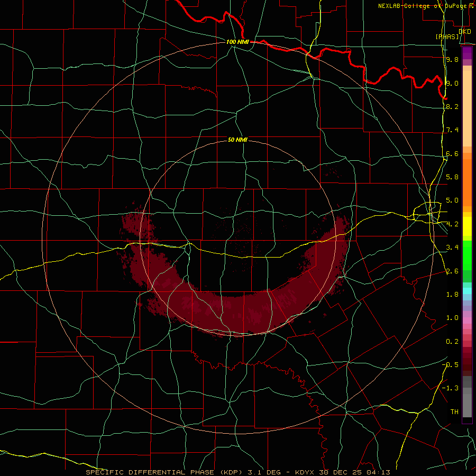Click the 1.0 scale value
The height and width of the screenshot is (476, 476).
(452, 318)
